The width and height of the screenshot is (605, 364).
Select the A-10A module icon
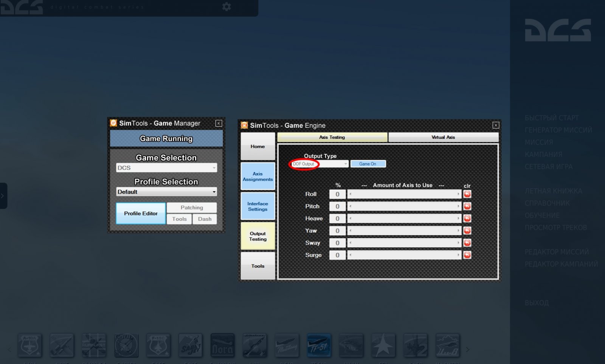pyautogui.click(x=30, y=345)
